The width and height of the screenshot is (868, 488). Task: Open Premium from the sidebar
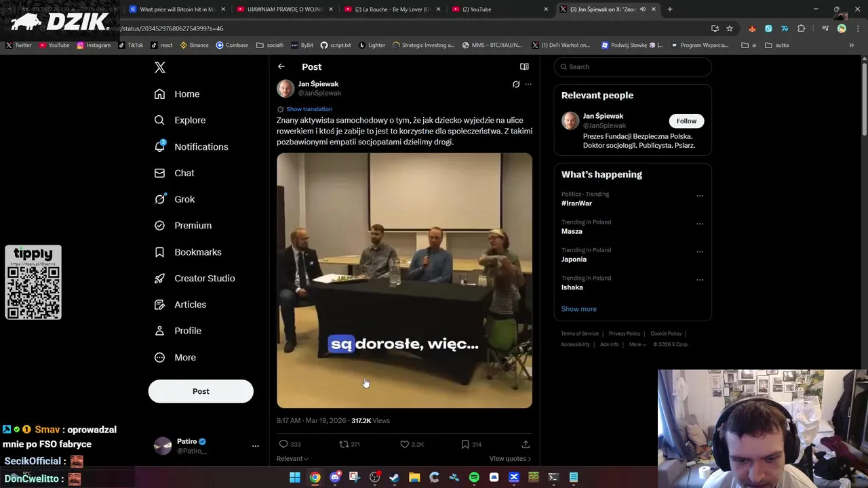point(182,226)
